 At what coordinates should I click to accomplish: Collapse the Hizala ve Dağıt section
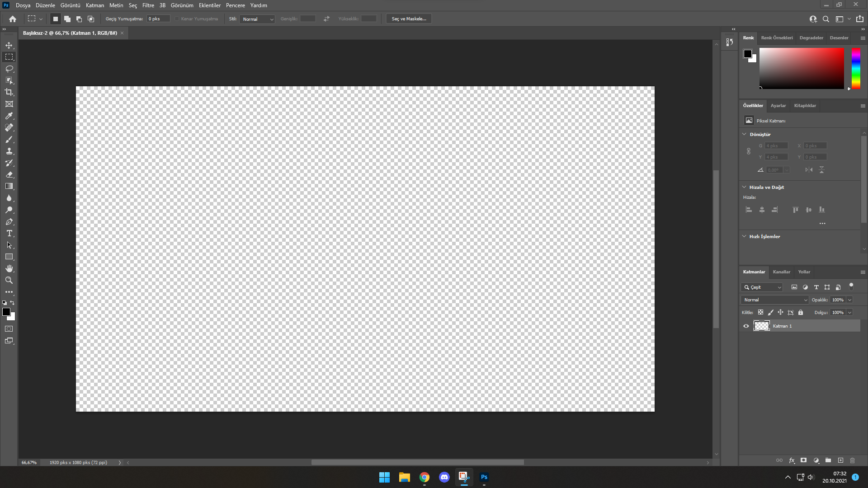(x=744, y=187)
